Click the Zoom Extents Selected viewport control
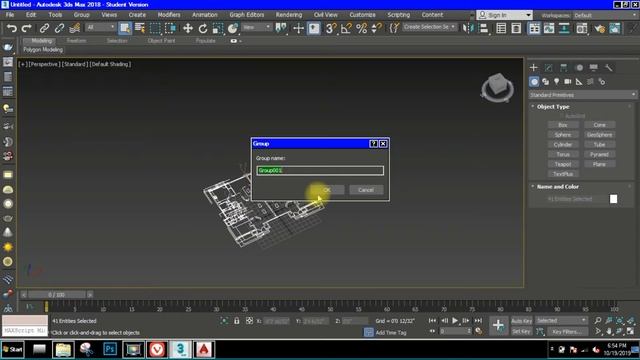640x360 pixels. pyautogui.click(x=620, y=320)
